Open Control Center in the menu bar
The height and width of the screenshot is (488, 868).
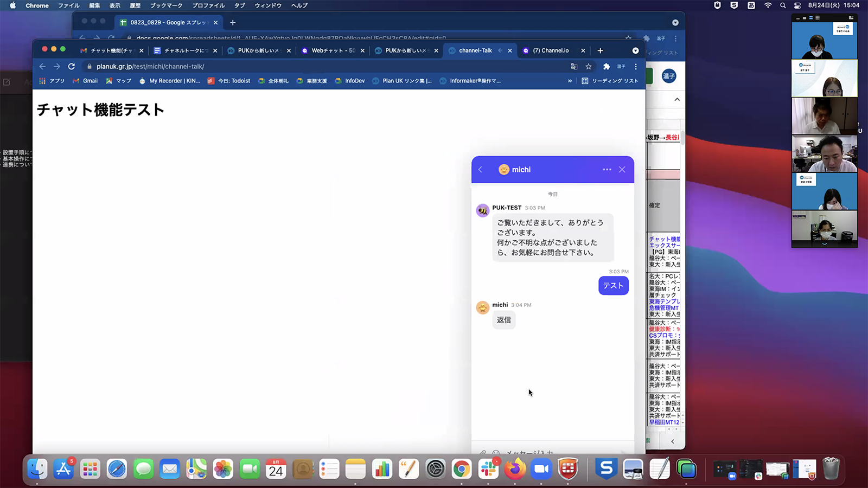pyautogui.click(x=797, y=5)
